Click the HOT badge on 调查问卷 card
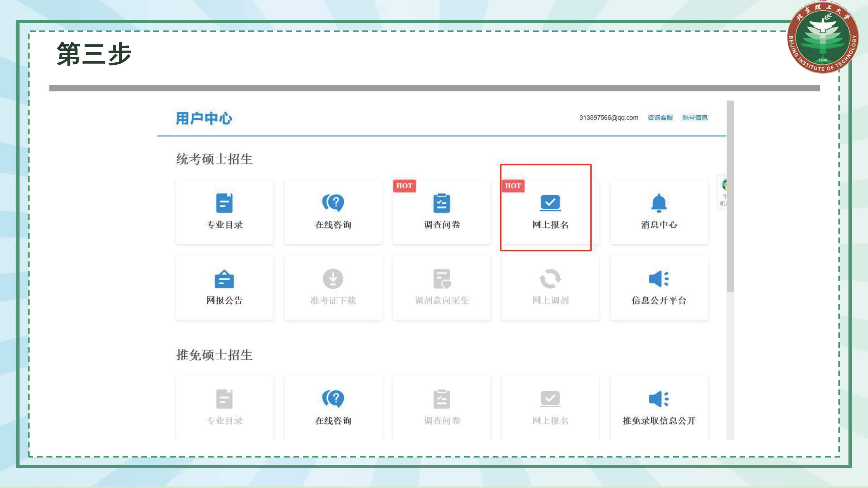This screenshot has width=868, height=488. click(404, 186)
